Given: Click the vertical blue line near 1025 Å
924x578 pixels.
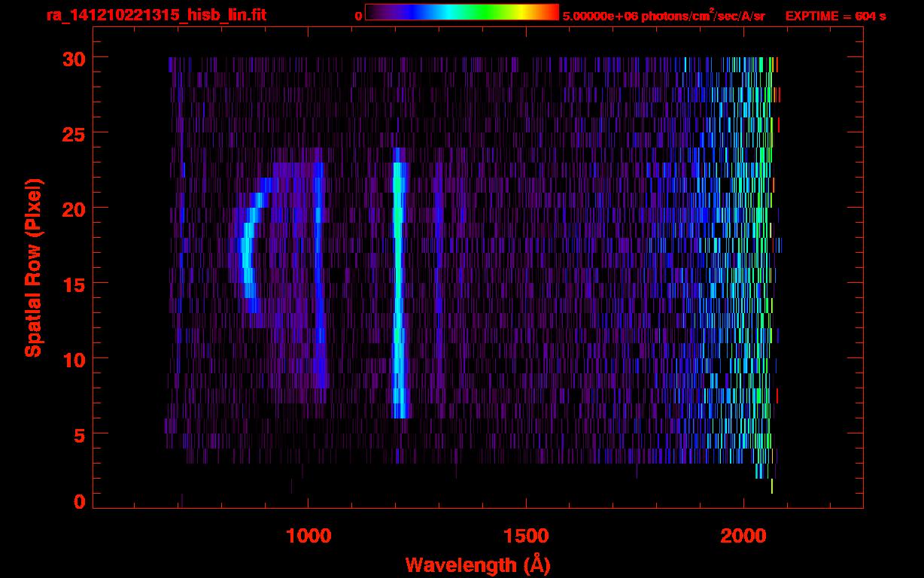Looking at the screenshot, I should click(x=320, y=275).
